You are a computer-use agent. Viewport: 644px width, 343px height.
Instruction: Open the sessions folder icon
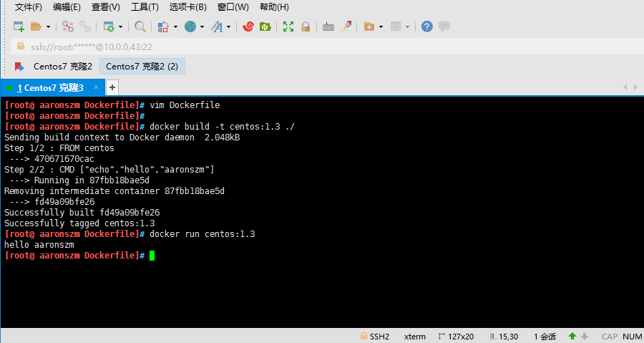(x=36, y=26)
